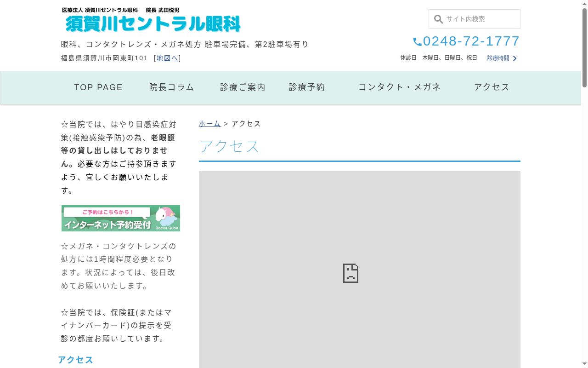This screenshot has width=588, height=368.
Task: Click the address 福島県須賀川市岡東町101
Action: pyautogui.click(x=105, y=58)
